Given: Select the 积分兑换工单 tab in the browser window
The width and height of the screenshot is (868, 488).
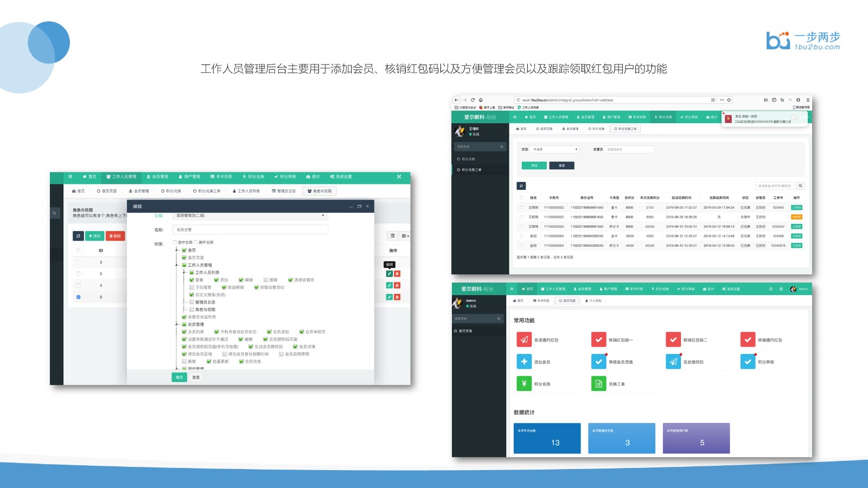Looking at the screenshot, I should click(x=625, y=129).
